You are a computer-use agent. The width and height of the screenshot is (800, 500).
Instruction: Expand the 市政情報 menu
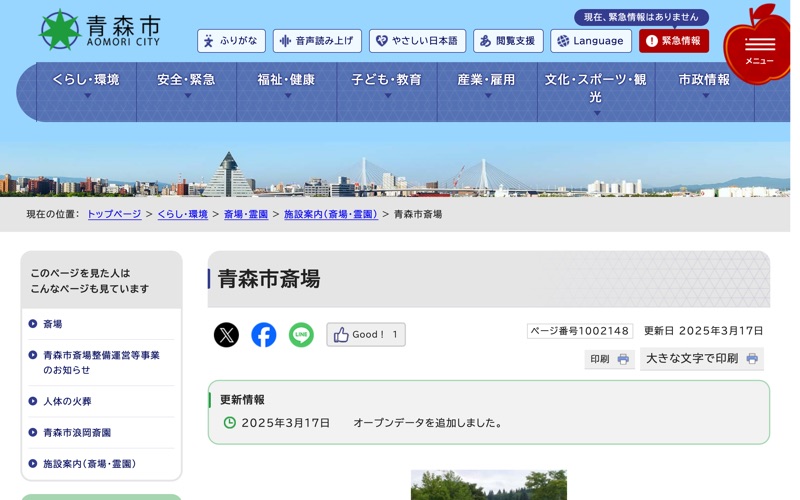point(705,92)
